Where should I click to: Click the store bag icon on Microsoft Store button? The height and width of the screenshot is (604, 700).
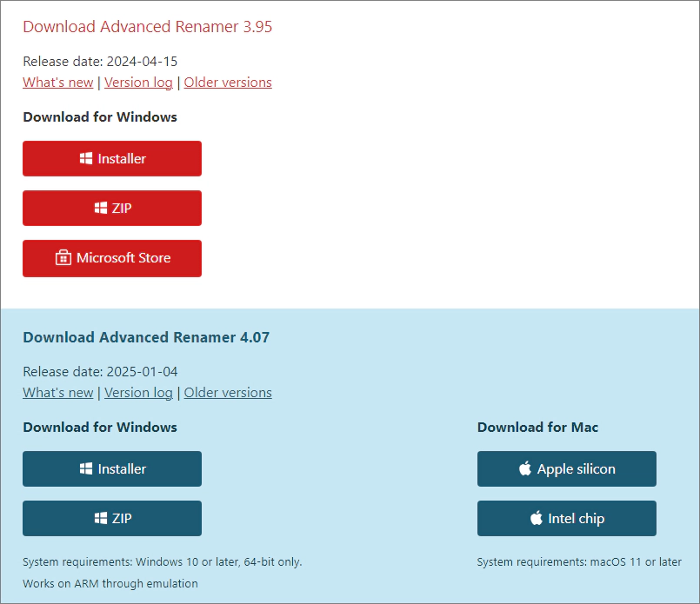pos(63,258)
